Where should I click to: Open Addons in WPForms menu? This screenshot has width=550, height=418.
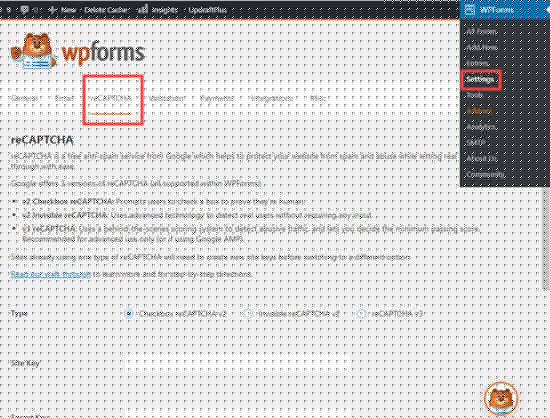point(479,111)
